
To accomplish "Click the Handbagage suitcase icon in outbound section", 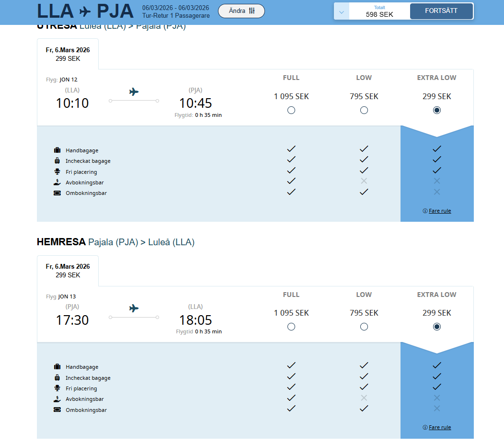I will 57,150.
